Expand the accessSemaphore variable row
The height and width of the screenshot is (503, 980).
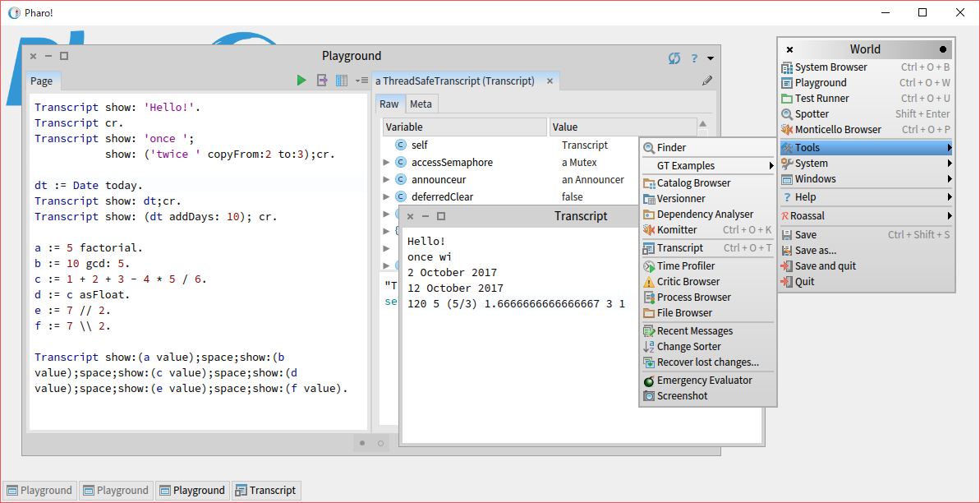point(386,163)
